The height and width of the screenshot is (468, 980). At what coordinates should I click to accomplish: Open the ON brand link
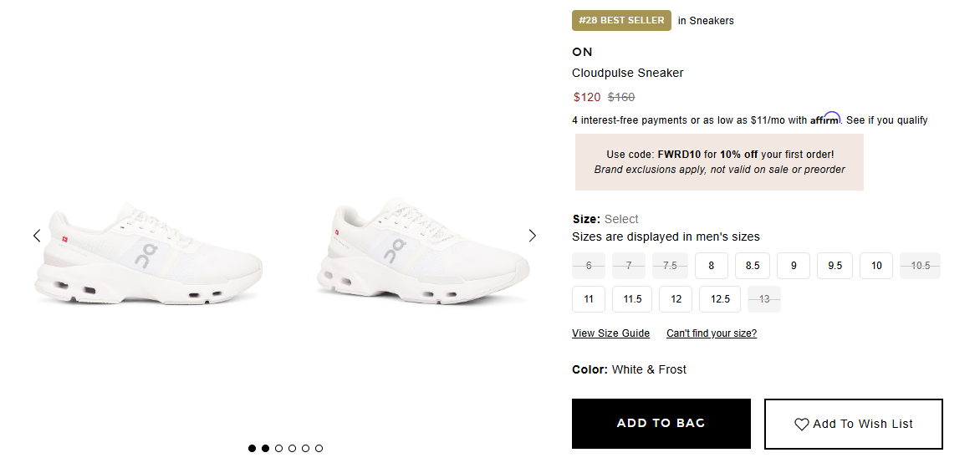(582, 52)
